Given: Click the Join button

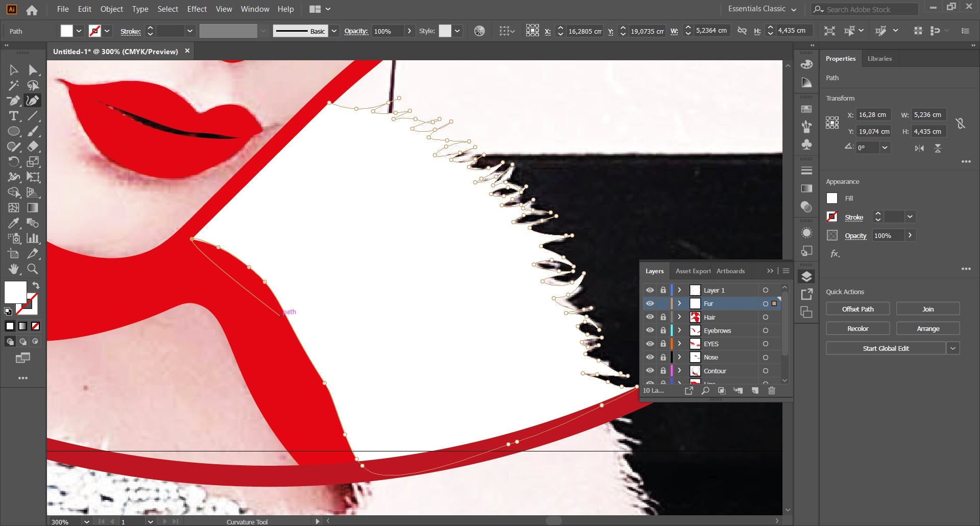Looking at the screenshot, I should [928, 309].
